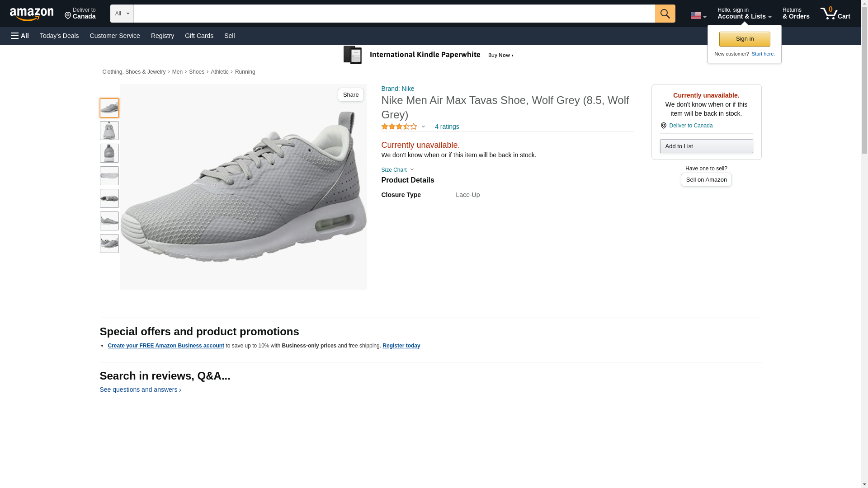Click the yellow Sign in button
Image resolution: width=868 pixels, height=488 pixels.
tap(745, 39)
